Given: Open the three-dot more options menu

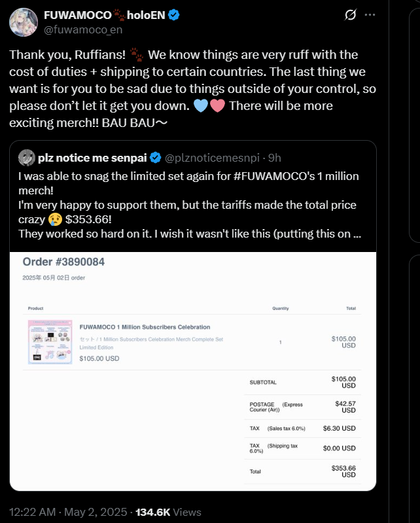Looking at the screenshot, I should coord(370,14).
